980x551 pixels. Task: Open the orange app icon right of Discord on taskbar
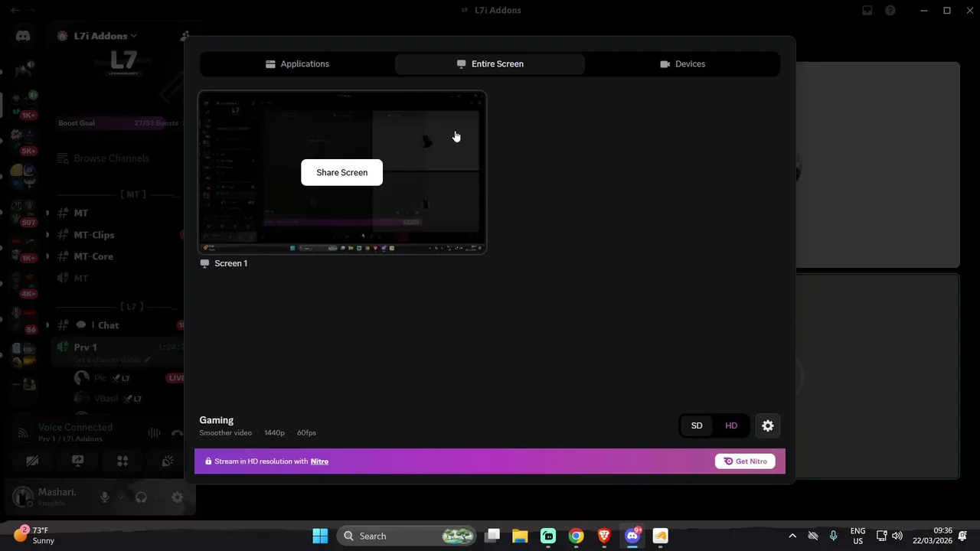pyautogui.click(x=660, y=536)
